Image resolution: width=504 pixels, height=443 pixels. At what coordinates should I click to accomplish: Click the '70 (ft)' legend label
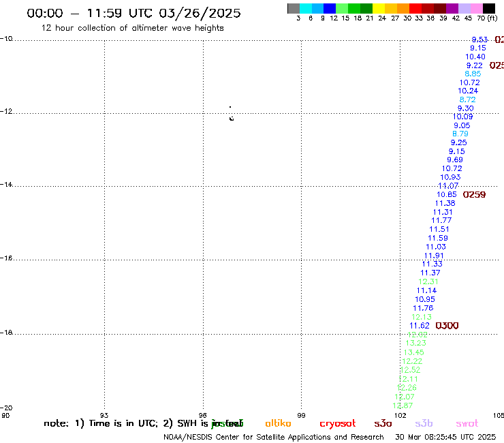487,18
